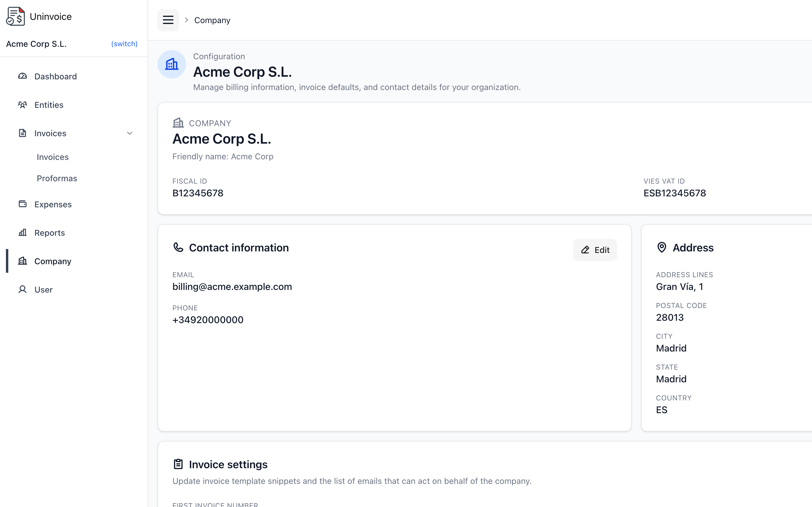Collapse the Invoices section chevron
The height and width of the screenshot is (507, 812).
[x=130, y=133]
